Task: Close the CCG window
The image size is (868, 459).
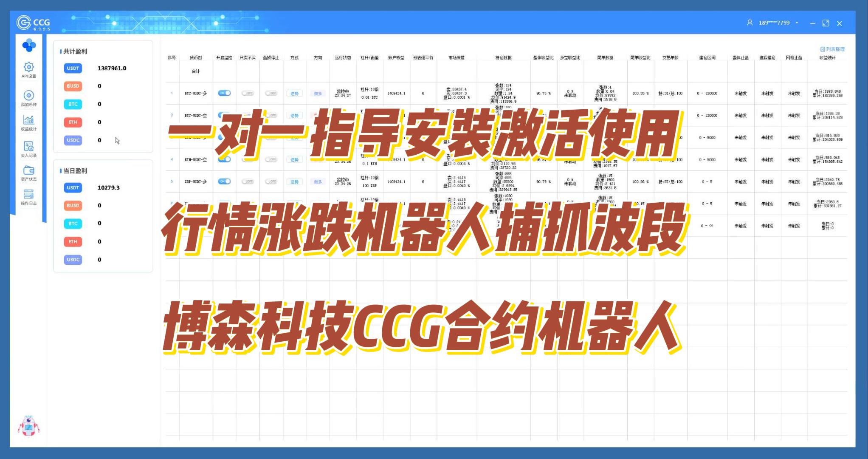Action: [840, 23]
